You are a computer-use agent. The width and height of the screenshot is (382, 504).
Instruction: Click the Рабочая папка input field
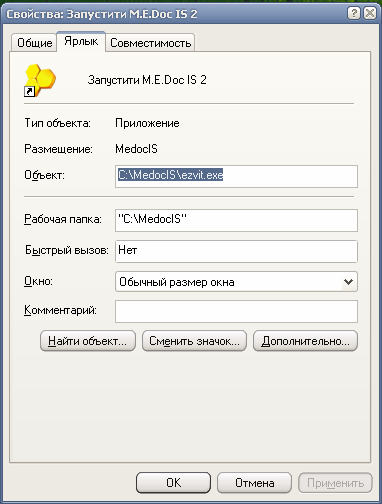[x=236, y=220]
